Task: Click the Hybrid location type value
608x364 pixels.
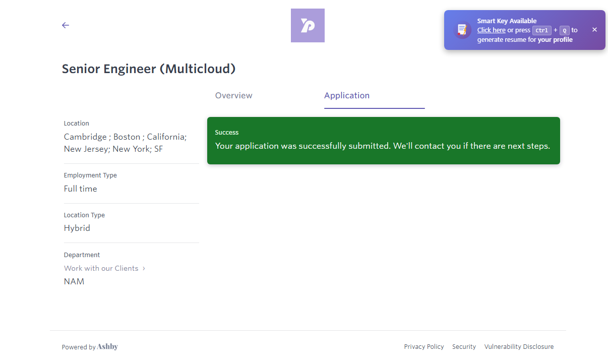Action: click(77, 228)
